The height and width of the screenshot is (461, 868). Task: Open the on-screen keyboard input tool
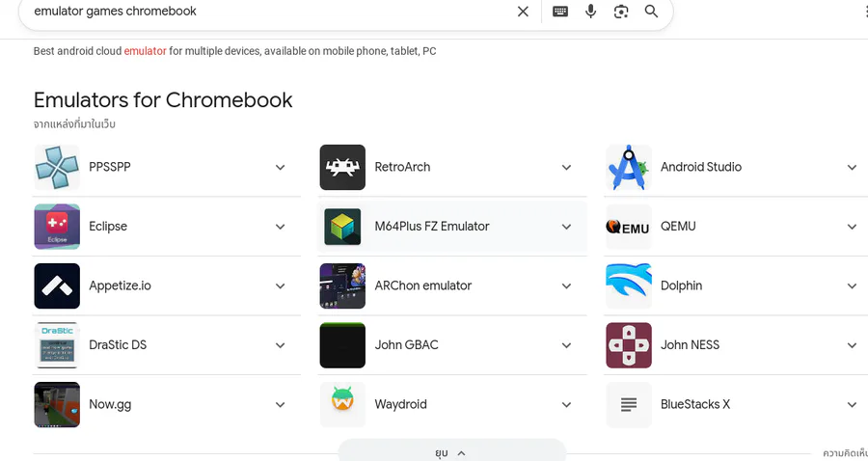coord(560,11)
